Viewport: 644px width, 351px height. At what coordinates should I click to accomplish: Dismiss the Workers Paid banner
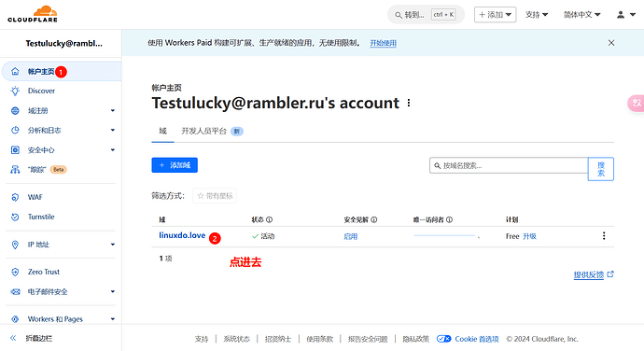(x=611, y=43)
